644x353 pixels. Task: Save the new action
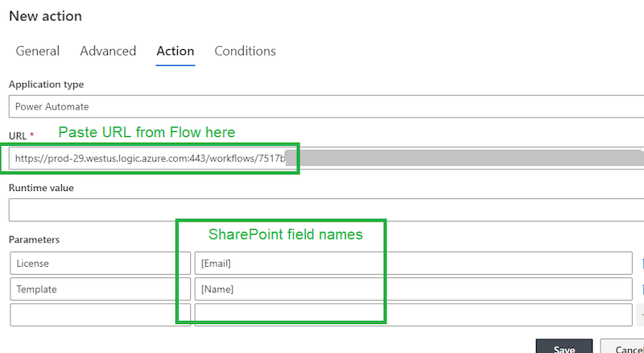pyautogui.click(x=564, y=347)
